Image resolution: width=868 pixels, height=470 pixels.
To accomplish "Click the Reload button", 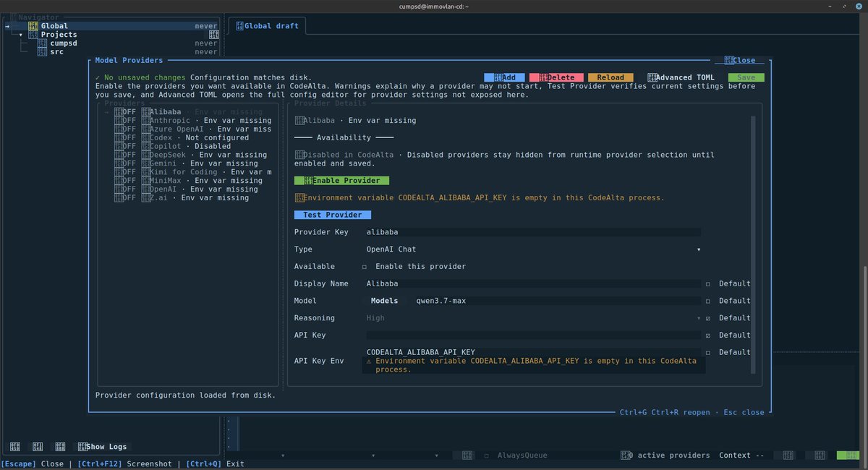I will [x=610, y=77].
